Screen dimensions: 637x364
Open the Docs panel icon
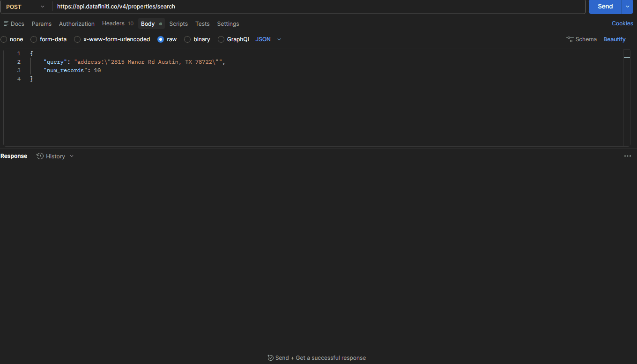pos(6,23)
